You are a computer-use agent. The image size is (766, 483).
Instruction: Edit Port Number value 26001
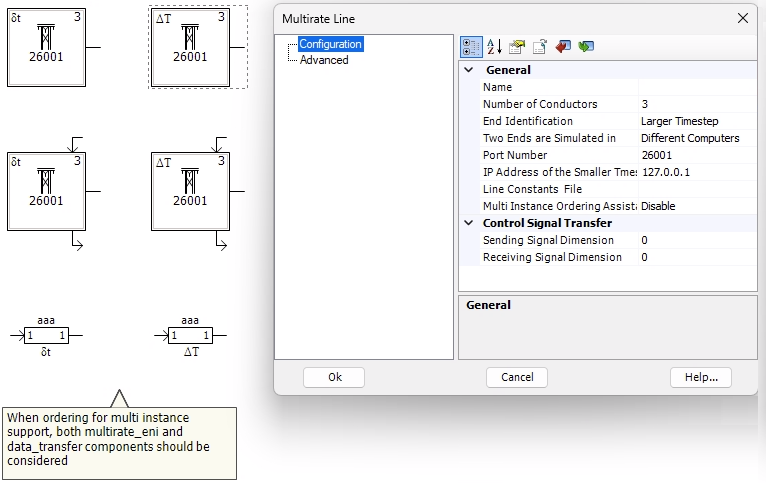coord(697,155)
